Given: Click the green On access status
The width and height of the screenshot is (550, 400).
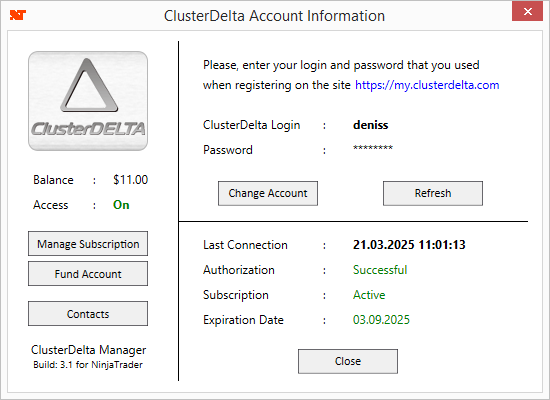Looking at the screenshot, I should [x=121, y=205].
